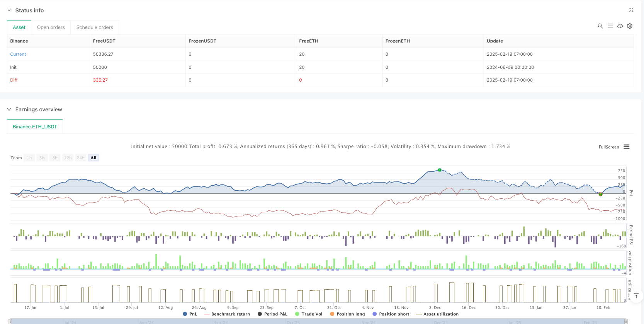Click the FullScreen chart button
The width and height of the screenshot is (644, 324).
[x=608, y=147]
